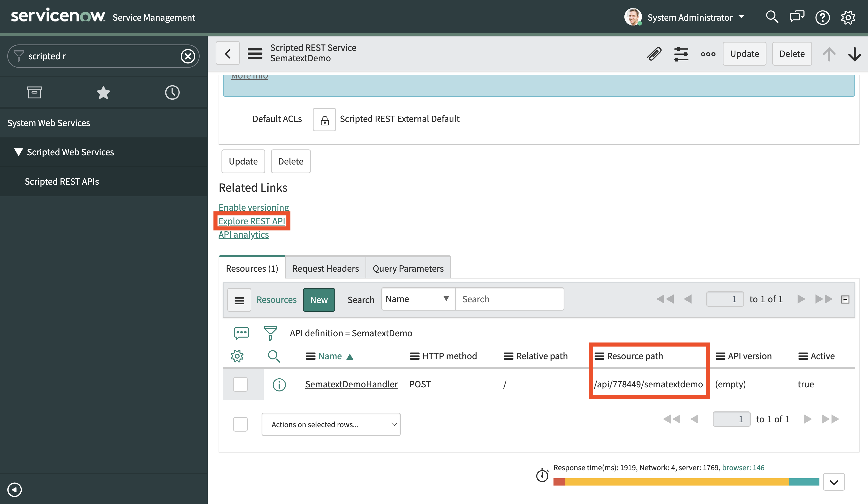Click the search magnifier icon in table
Image resolution: width=868 pixels, height=504 pixels.
[274, 355]
